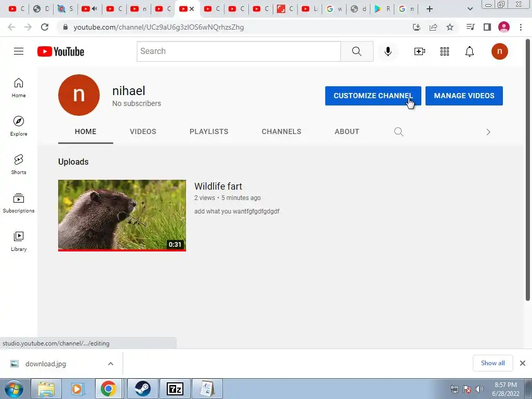Toggle Chrome side panel icon
The image size is (532, 399).
click(x=487, y=27)
